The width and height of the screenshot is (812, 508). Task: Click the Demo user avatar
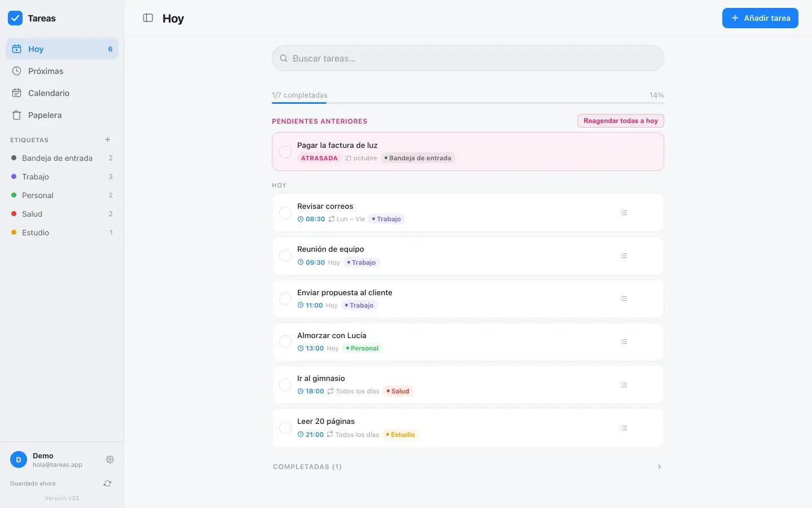19,459
